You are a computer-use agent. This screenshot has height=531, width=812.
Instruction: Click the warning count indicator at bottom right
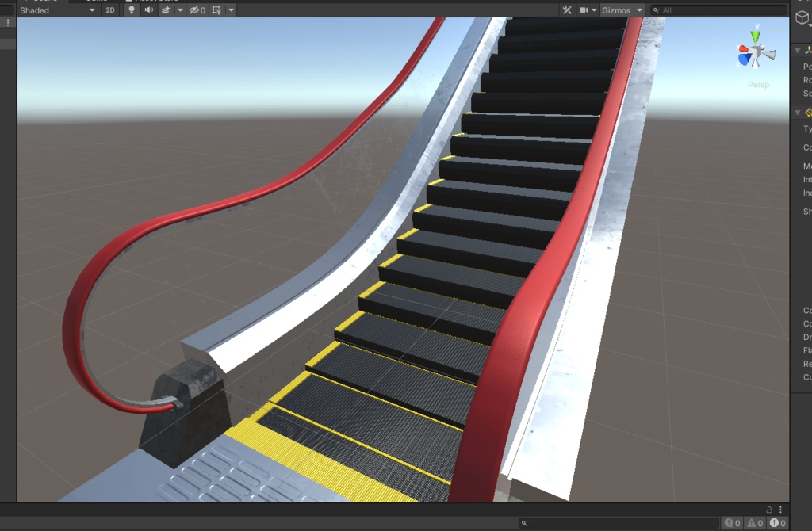pos(754,523)
